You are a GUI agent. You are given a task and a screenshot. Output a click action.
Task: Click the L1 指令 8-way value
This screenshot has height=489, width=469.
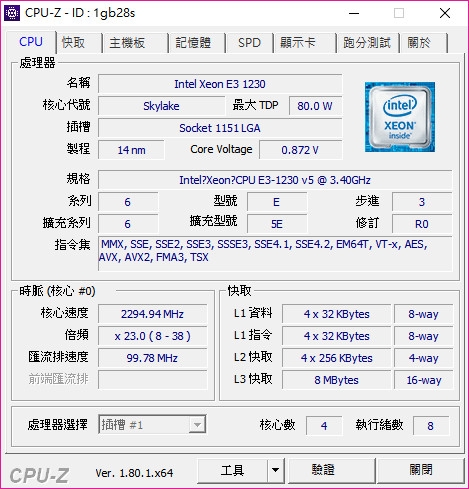click(x=423, y=336)
